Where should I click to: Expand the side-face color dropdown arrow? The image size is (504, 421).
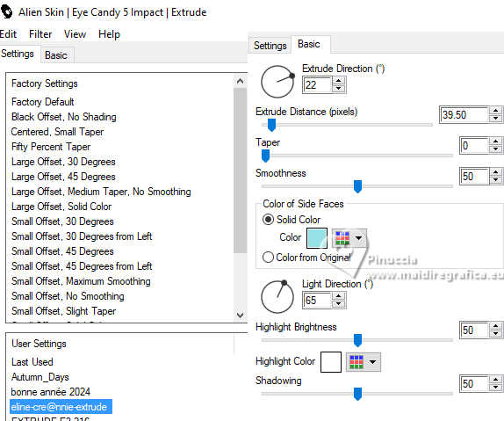[359, 238]
